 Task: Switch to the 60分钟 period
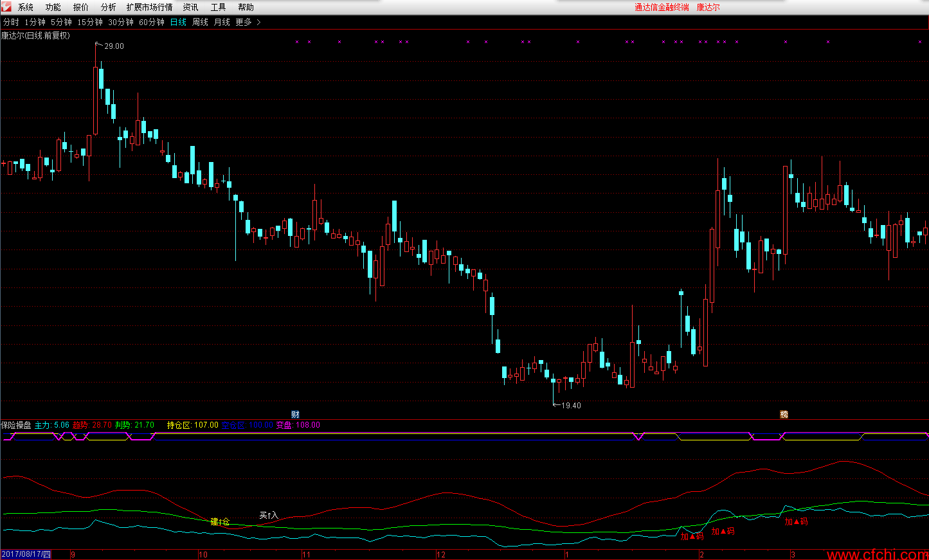click(x=152, y=23)
